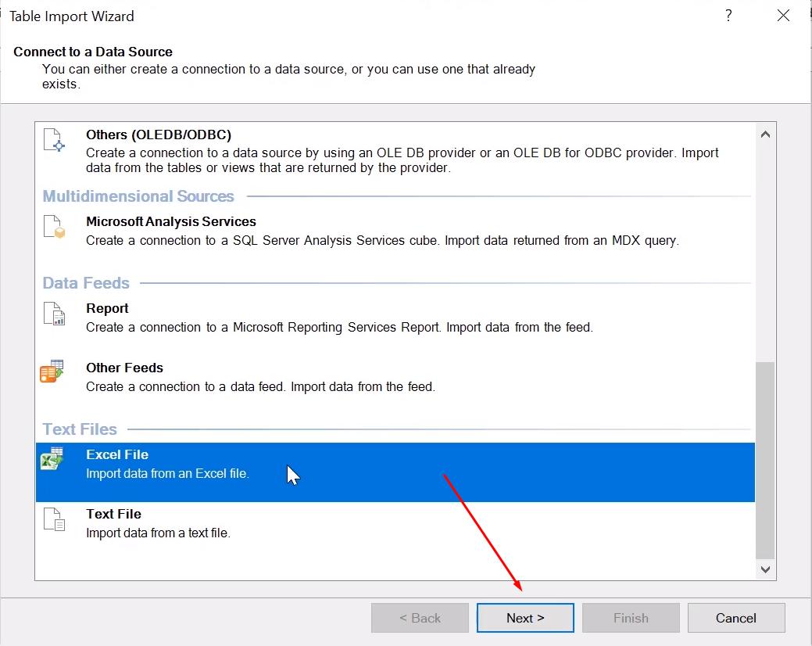Select the Report data source entry
The height and width of the screenshot is (646, 812).
click(313, 317)
